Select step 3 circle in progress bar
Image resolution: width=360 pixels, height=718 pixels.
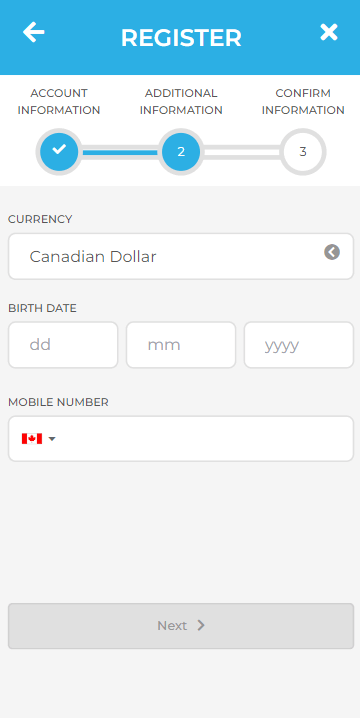(303, 152)
